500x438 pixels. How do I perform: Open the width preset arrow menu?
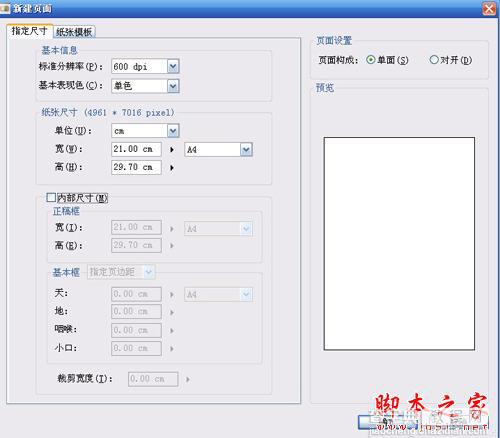(172, 150)
